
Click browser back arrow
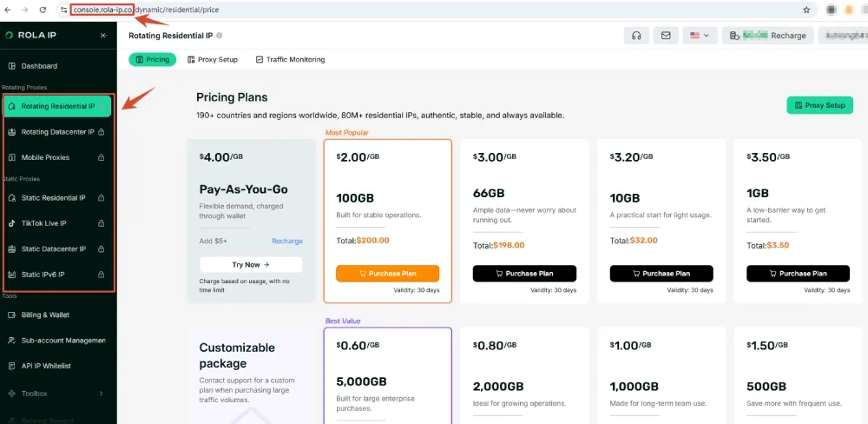(8, 10)
